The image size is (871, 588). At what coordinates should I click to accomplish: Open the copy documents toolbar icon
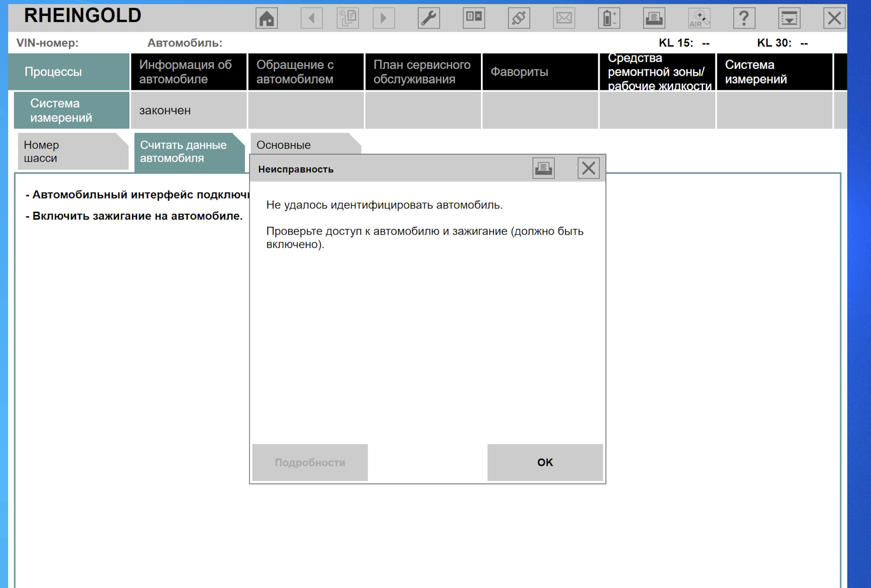pyautogui.click(x=348, y=18)
